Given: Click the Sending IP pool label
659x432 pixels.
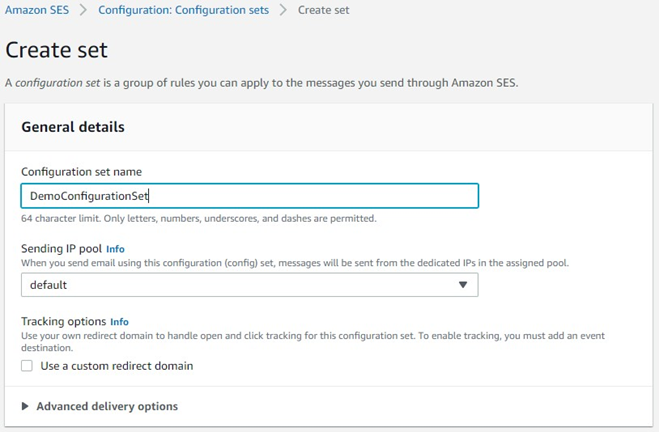Looking at the screenshot, I should [60, 248].
